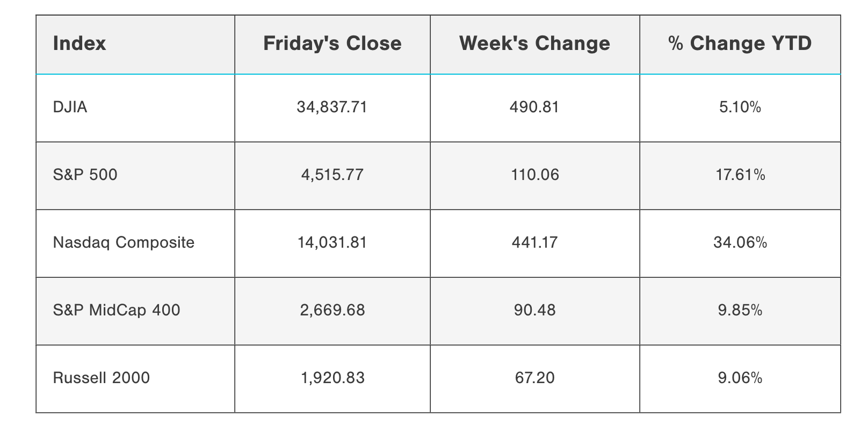Select the S&P MidCap 400 label
The width and height of the screenshot is (868, 432).
[117, 310]
